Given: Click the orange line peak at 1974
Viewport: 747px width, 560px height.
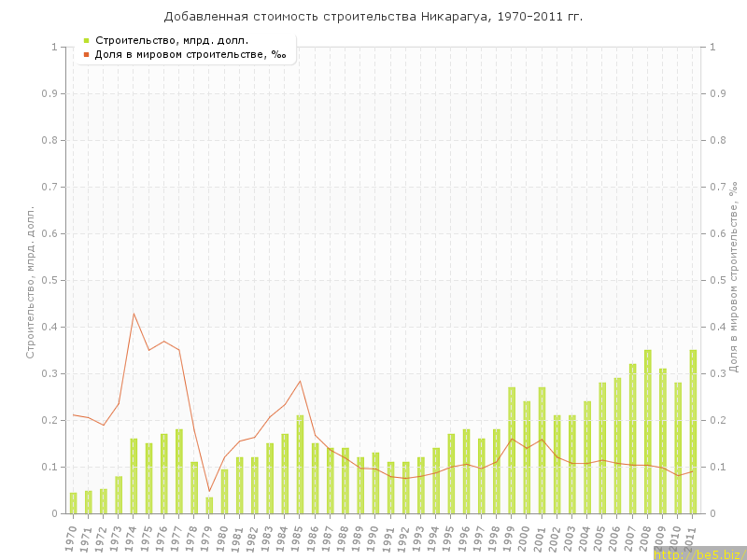Looking at the screenshot, I should 134,313.
